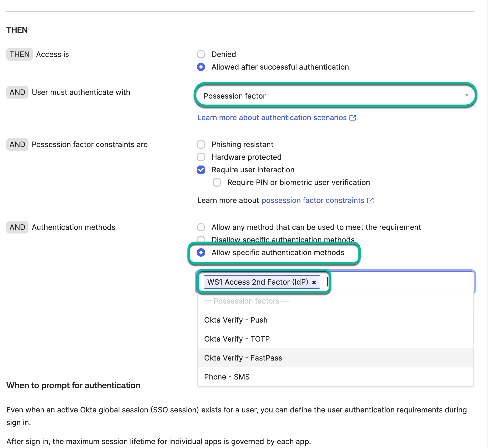
Task: Select Allow any method that meets requirement
Action: (x=201, y=227)
